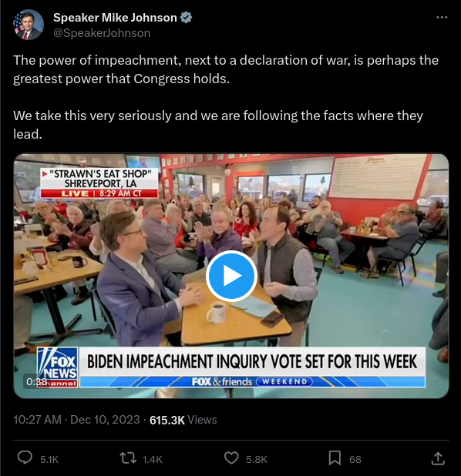Open the @SpeakerJohnson handle link
Screen dimensions: 461x476
click(102, 33)
